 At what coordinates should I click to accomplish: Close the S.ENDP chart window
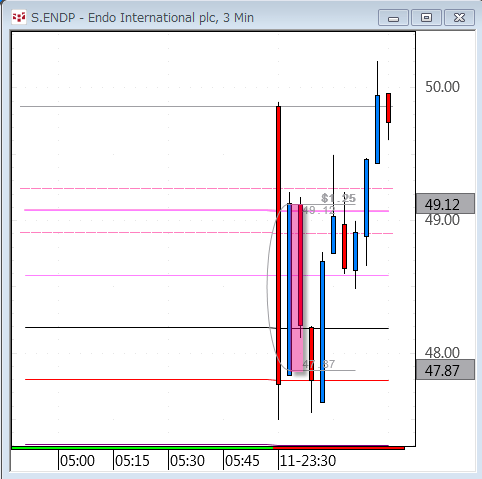click(459, 18)
